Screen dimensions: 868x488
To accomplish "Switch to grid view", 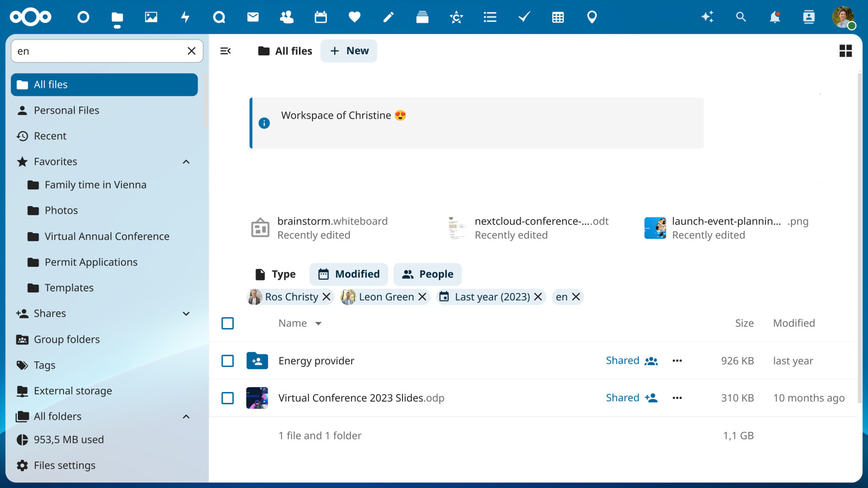I will tap(845, 51).
